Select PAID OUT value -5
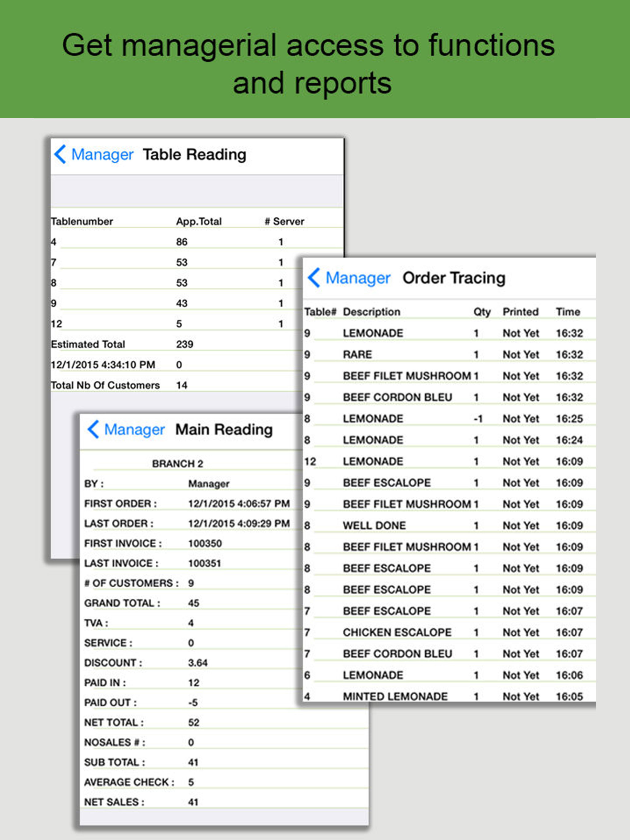The width and height of the screenshot is (630, 840). tap(193, 703)
